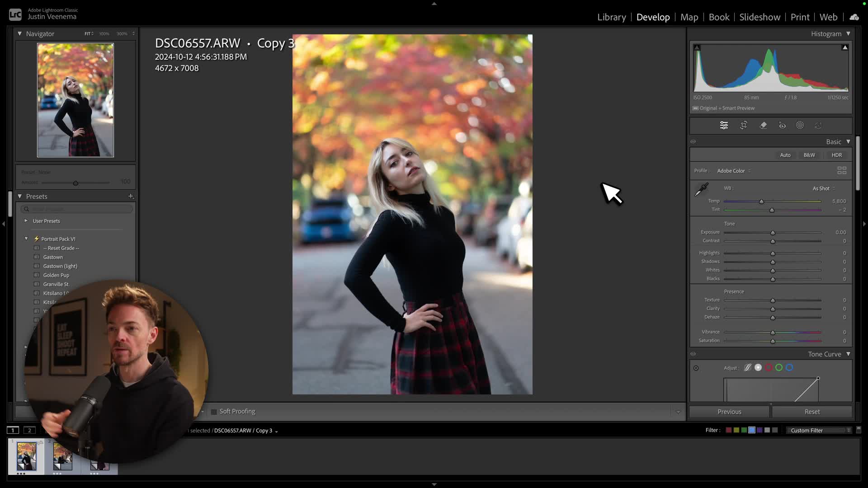Adjust the Exposure slider

coord(773,233)
